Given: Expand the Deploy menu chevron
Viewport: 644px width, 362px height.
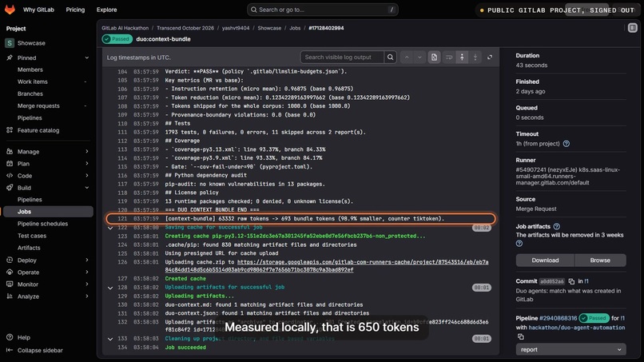Looking at the screenshot, I should click(86, 260).
